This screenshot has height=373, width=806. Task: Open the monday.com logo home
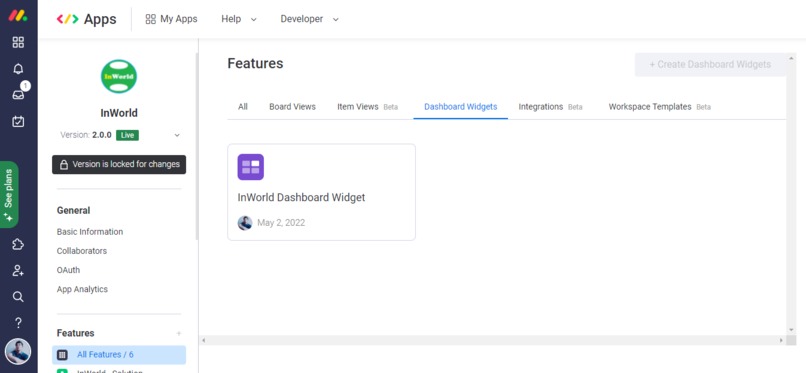[18, 15]
